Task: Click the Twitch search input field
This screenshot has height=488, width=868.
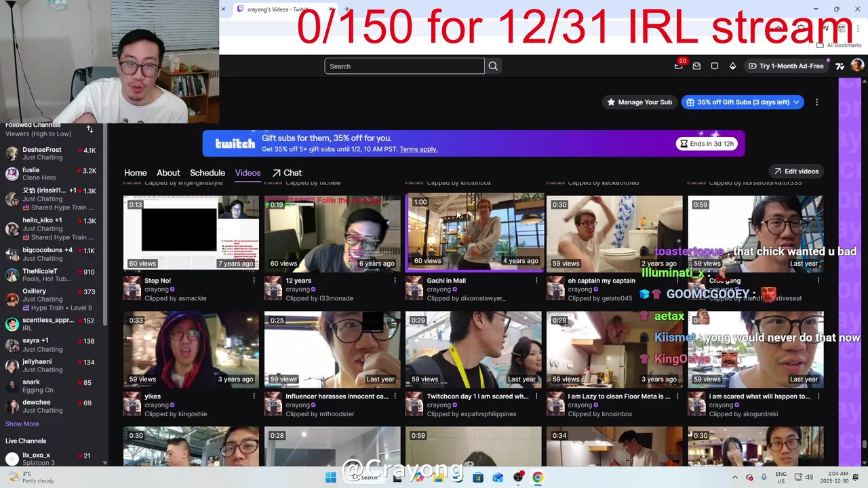Action: coord(404,66)
